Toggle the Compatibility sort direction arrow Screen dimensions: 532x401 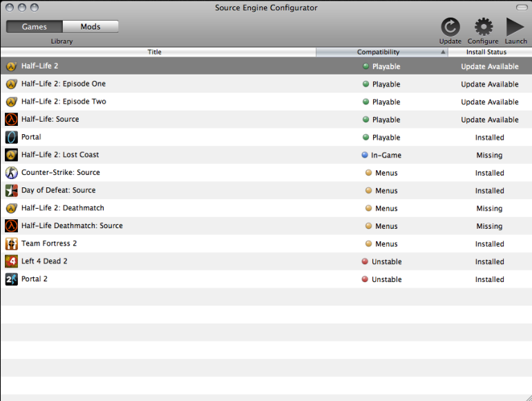coord(443,52)
